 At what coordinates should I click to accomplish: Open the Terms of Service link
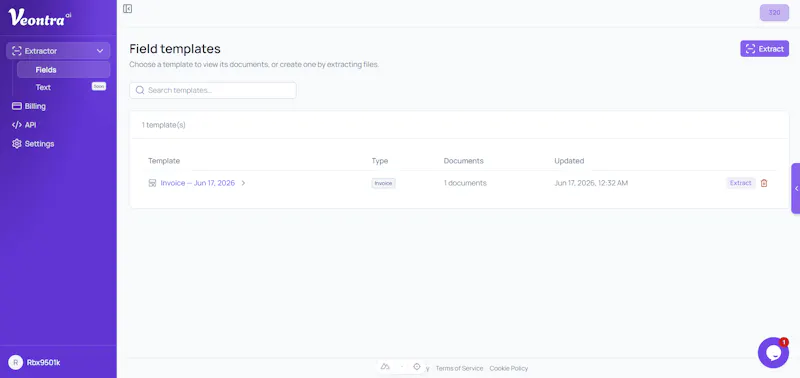click(x=459, y=368)
